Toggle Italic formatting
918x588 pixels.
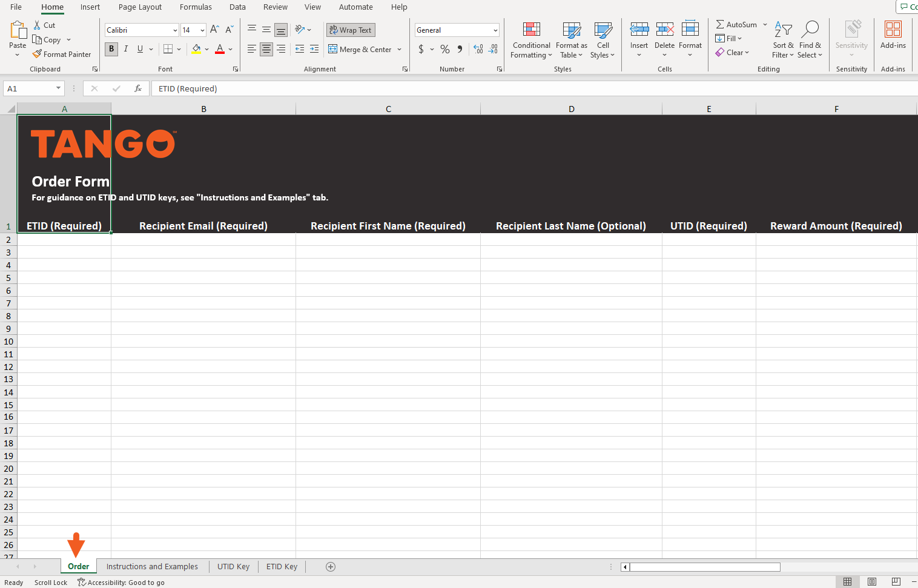click(x=126, y=49)
